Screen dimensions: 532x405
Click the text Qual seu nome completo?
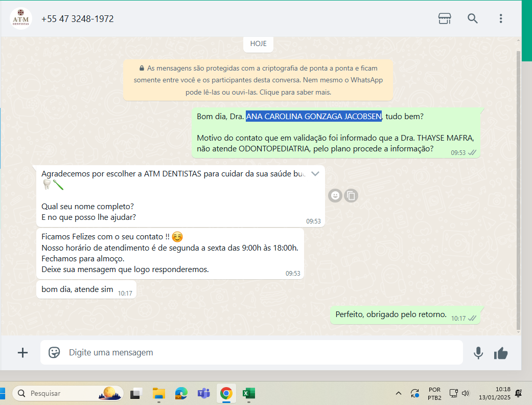[87, 207]
